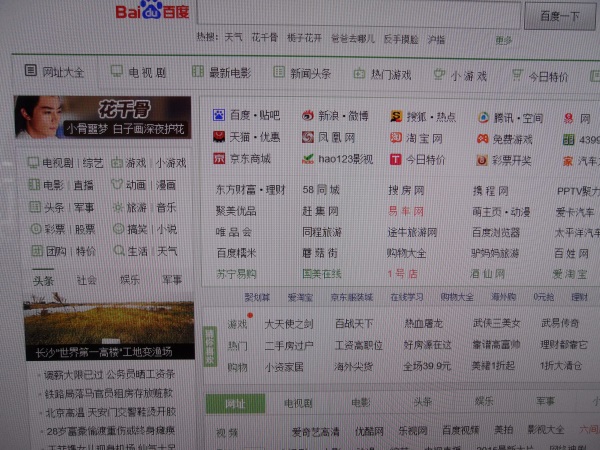Open news headline 北京高温 天安门交警鞋烫开胶

[111, 412]
